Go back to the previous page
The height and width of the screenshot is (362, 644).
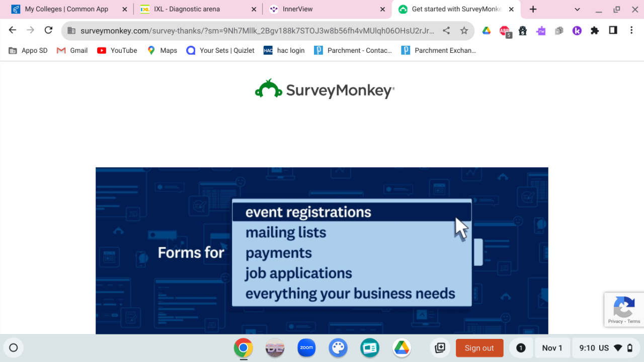[13, 30]
